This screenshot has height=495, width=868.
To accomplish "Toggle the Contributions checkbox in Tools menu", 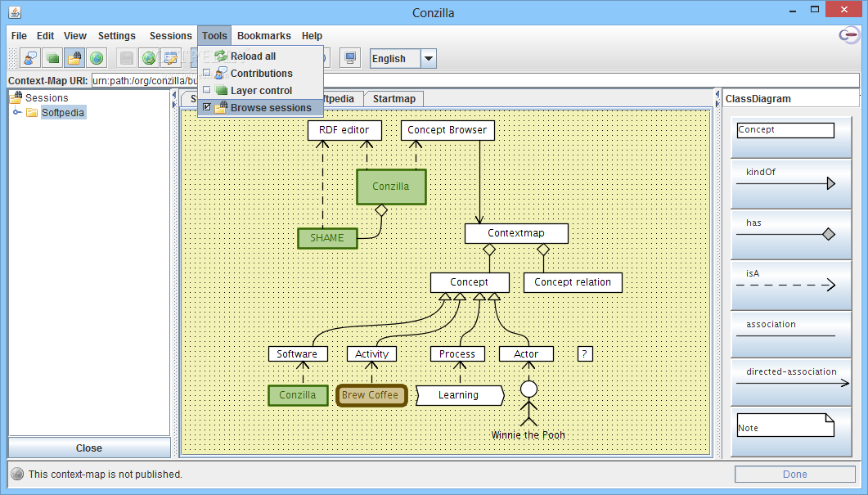I will click(x=207, y=73).
